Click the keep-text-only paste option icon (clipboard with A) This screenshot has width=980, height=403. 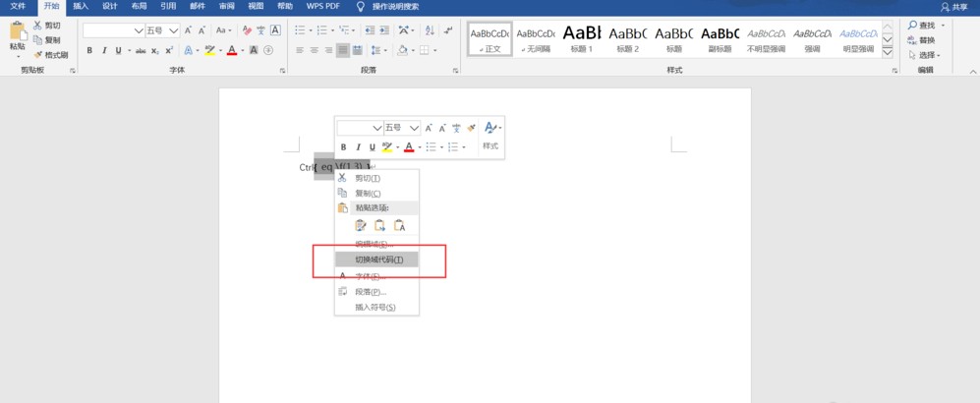tap(399, 225)
